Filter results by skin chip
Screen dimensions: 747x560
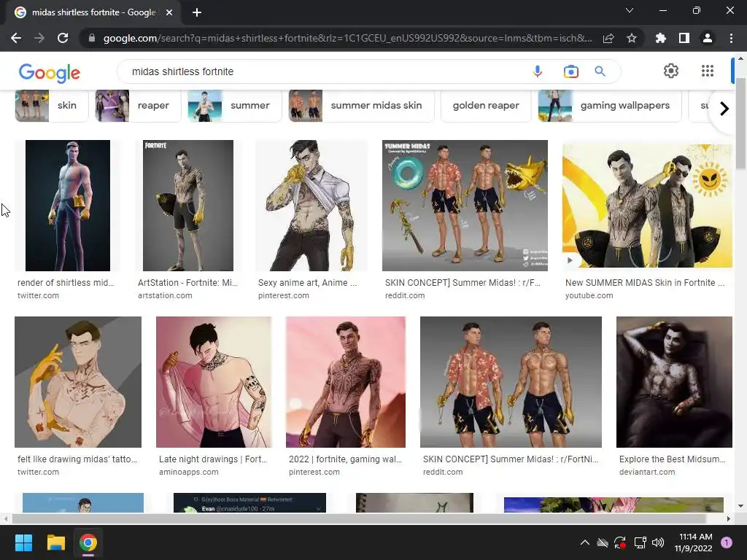(52, 106)
